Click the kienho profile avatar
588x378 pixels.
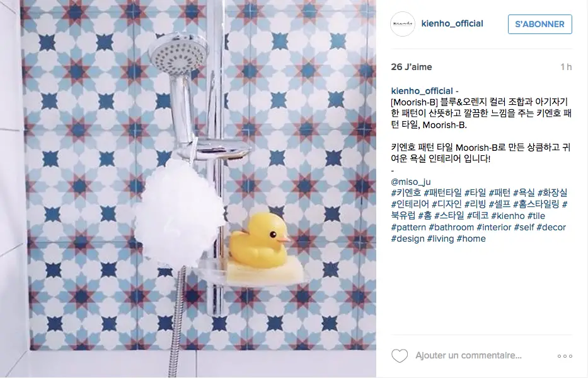click(403, 23)
